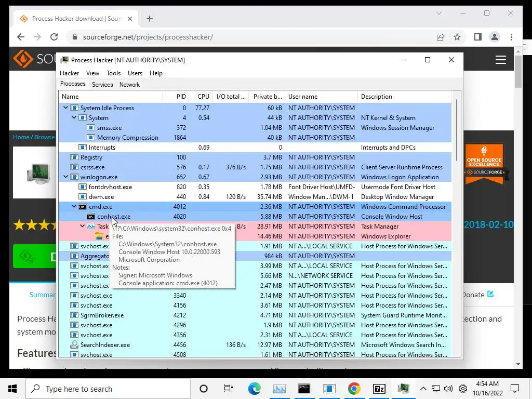Click the Windows Start button

[12, 389]
